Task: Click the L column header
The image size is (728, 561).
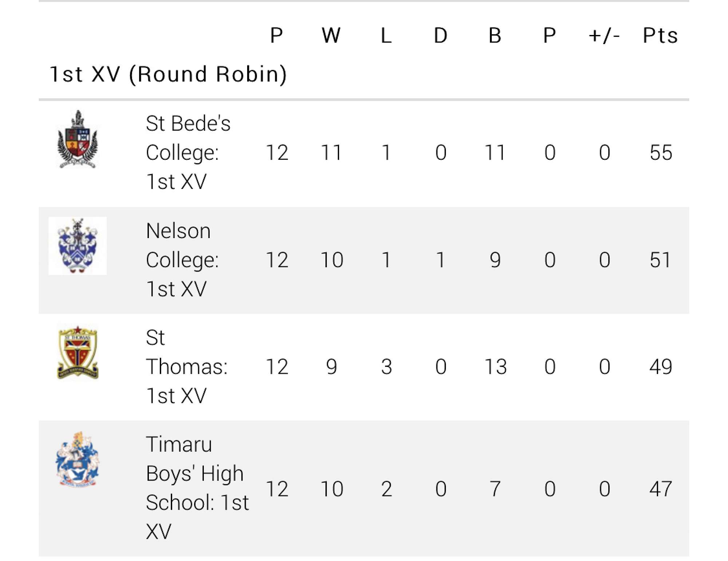Action: 386,36
